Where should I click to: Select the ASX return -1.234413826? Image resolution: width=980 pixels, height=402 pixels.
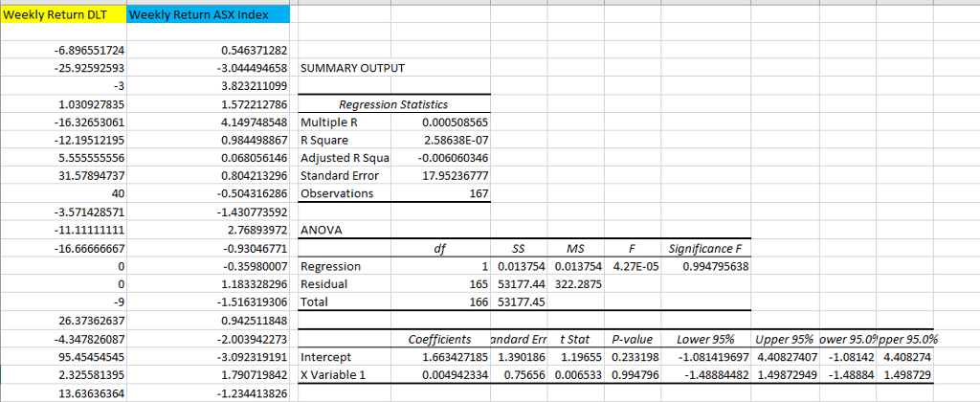coord(253,394)
